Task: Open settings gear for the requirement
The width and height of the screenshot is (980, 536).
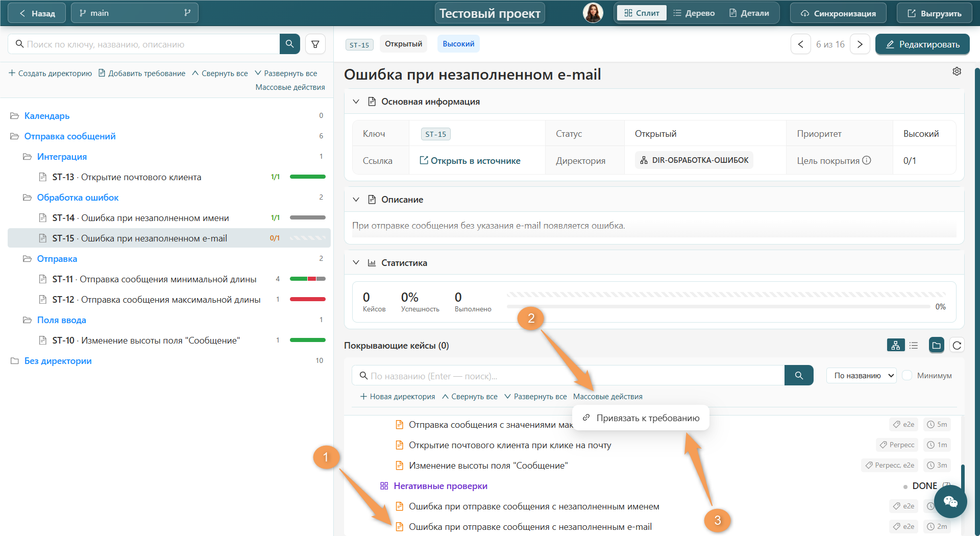Action: (x=957, y=71)
